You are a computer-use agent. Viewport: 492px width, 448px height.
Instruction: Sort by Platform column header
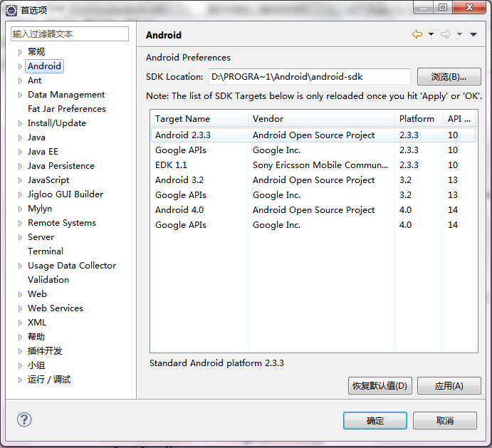click(x=419, y=119)
